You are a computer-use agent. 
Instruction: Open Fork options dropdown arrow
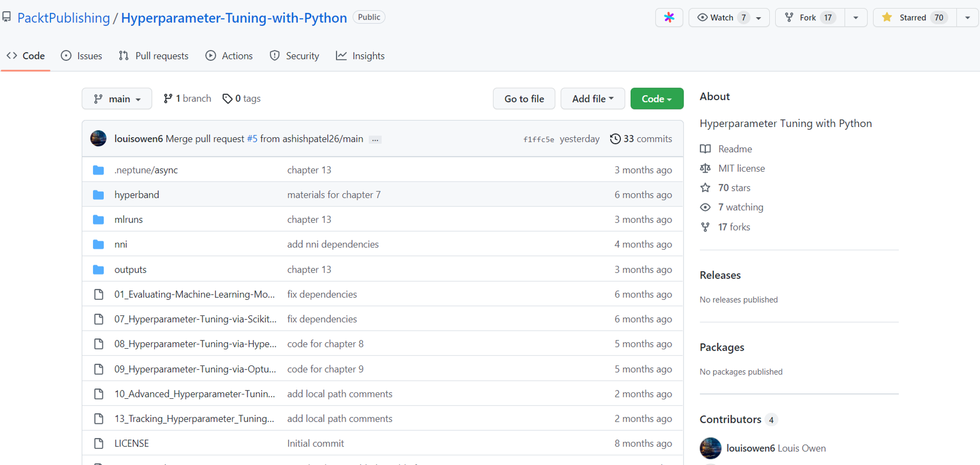tap(856, 18)
